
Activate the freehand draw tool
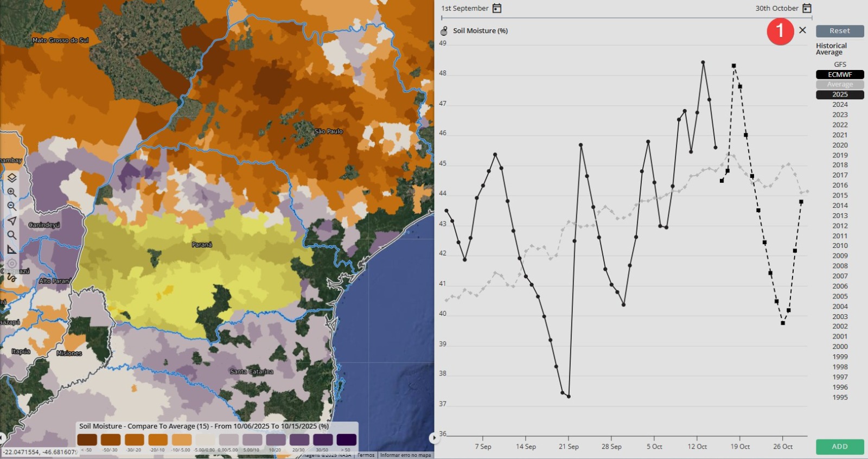click(12, 278)
